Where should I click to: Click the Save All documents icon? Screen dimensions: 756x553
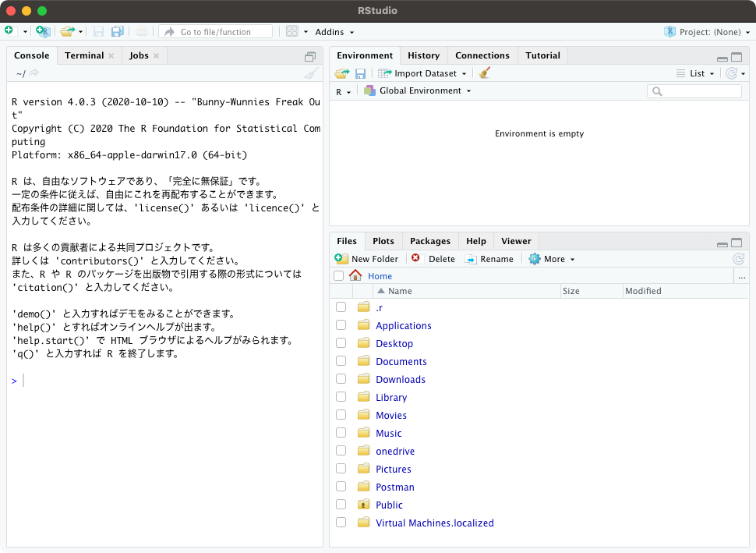pyautogui.click(x=117, y=32)
